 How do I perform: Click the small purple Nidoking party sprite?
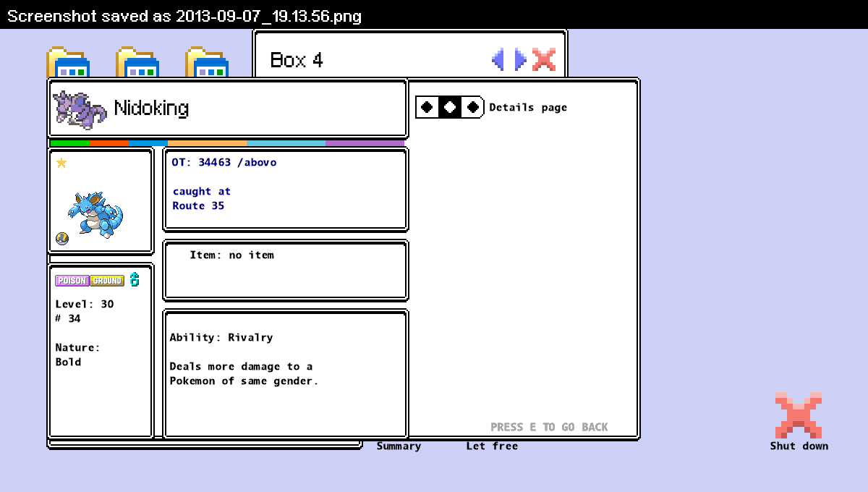click(80, 109)
